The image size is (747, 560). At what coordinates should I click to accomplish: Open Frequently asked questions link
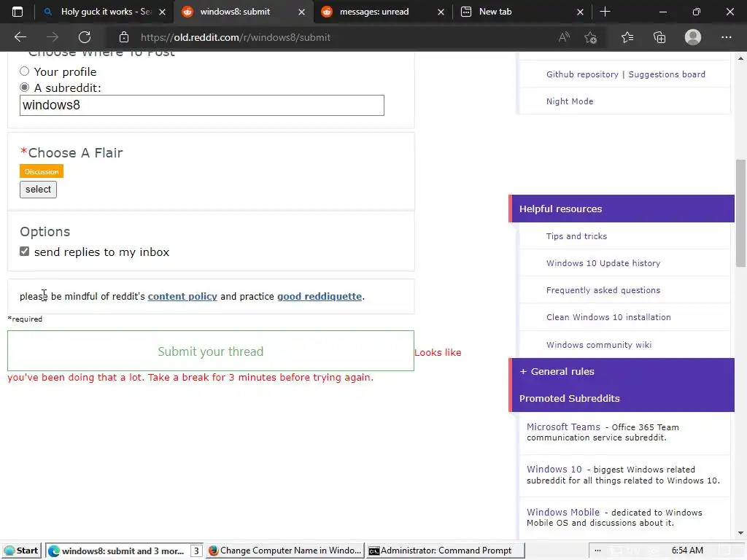click(x=603, y=290)
